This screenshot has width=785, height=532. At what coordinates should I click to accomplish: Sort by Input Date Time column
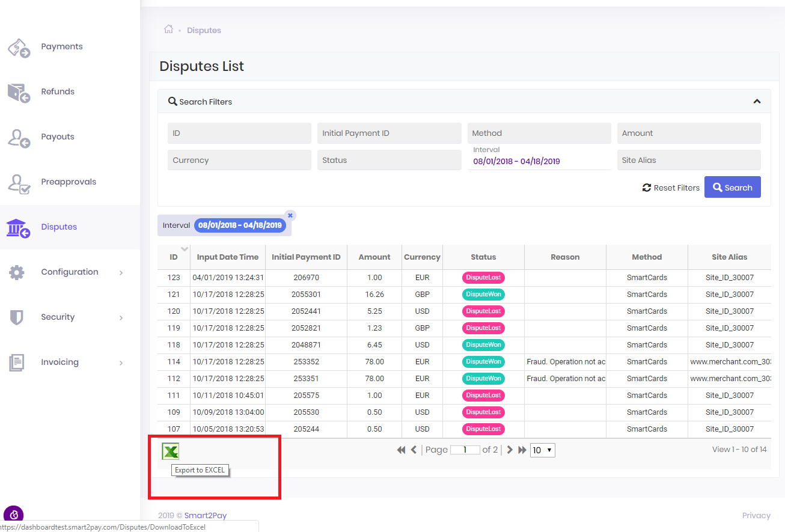click(x=228, y=257)
